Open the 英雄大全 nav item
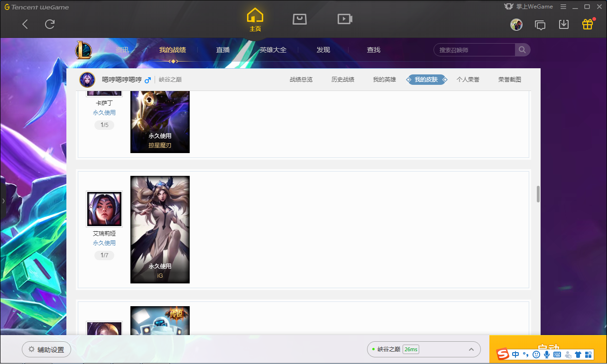The width and height of the screenshot is (607, 364). [273, 50]
